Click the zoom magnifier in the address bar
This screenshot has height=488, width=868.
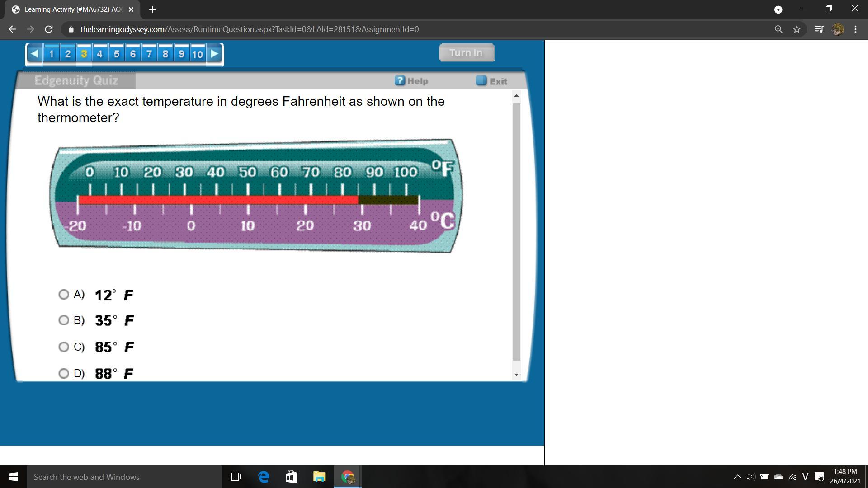coord(778,29)
